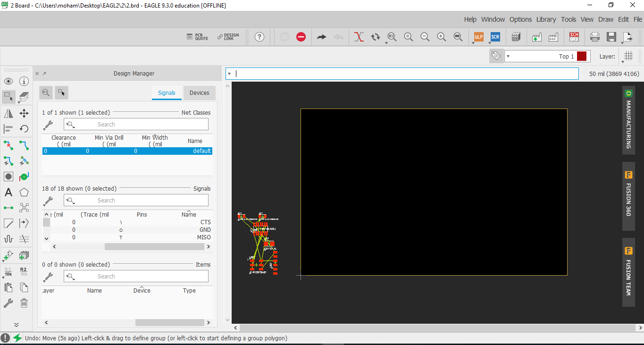Screen dimensions: 644x345
Task: Expand the Manufacturing side panel
Action: coord(628,120)
